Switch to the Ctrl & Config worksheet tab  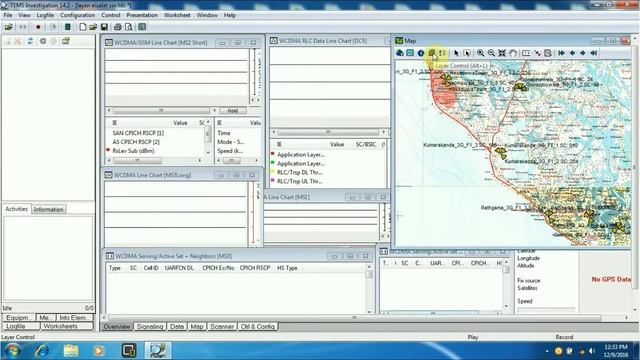click(258, 327)
